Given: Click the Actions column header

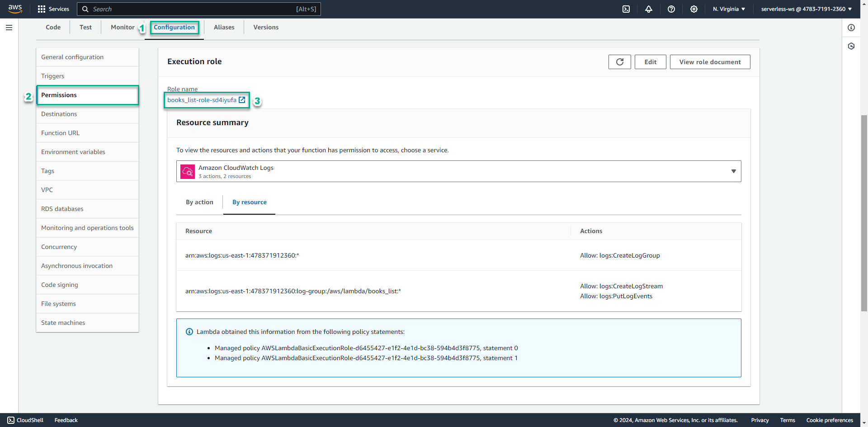Looking at the screenshot, I should [591, 231].
